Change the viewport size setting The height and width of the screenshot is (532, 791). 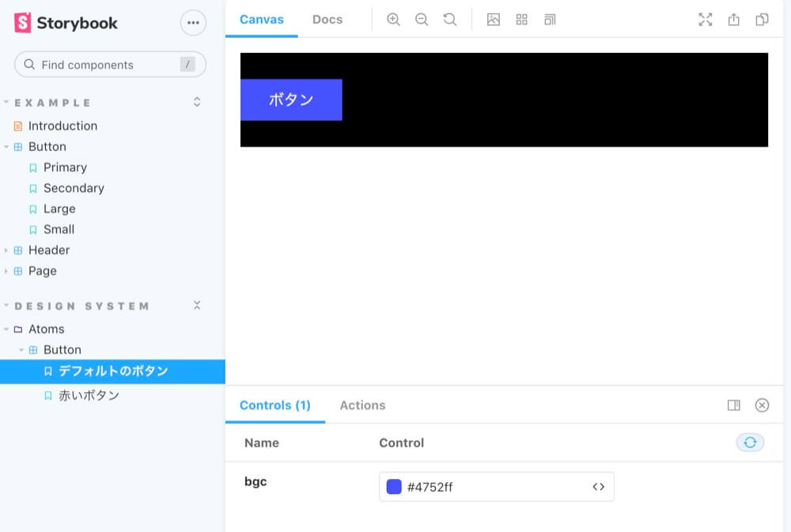(550, 19)
